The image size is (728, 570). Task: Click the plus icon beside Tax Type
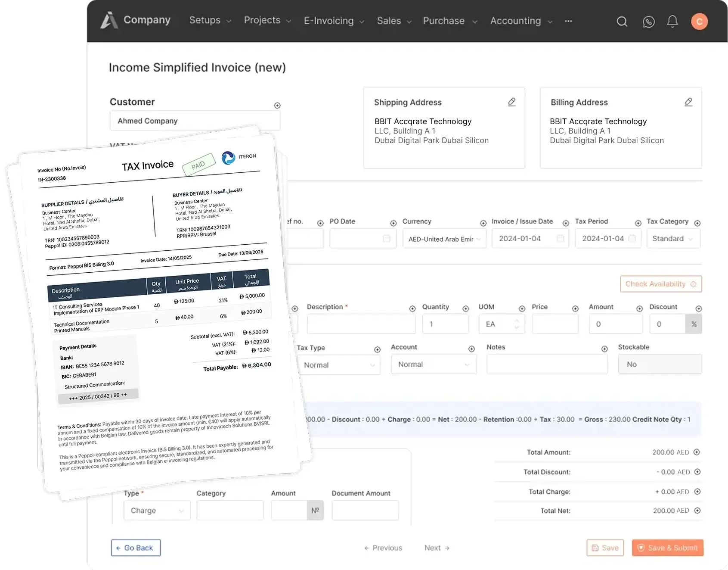coord(377,349)
